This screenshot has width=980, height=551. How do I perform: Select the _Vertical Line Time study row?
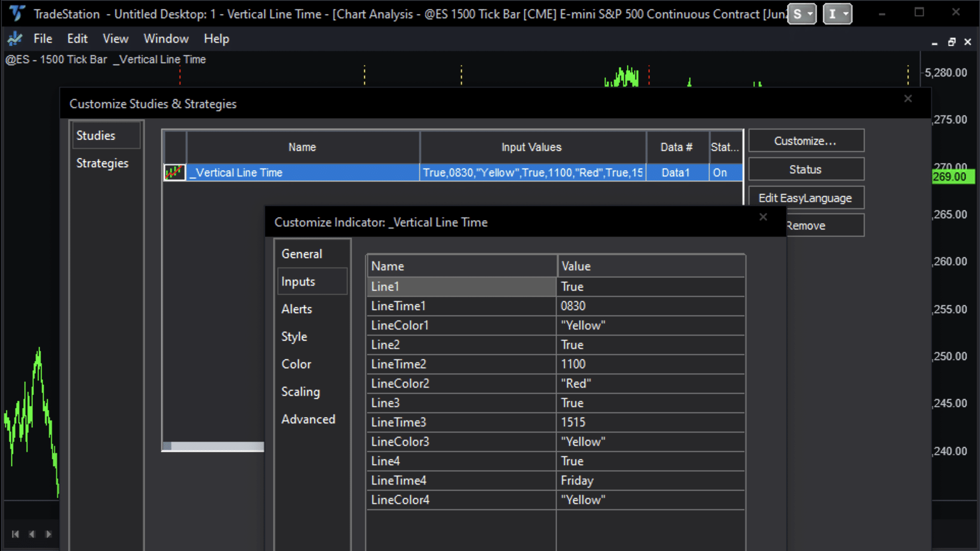point(453,172)
